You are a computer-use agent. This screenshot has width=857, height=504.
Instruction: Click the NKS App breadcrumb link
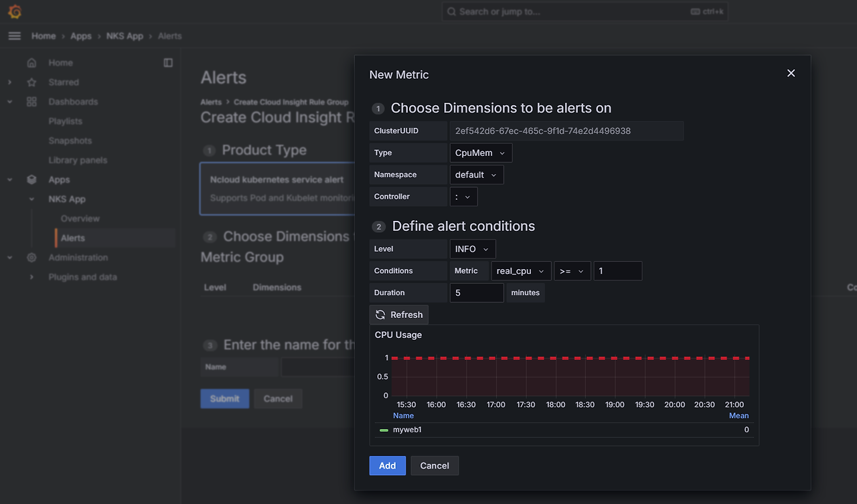[125, 36]
